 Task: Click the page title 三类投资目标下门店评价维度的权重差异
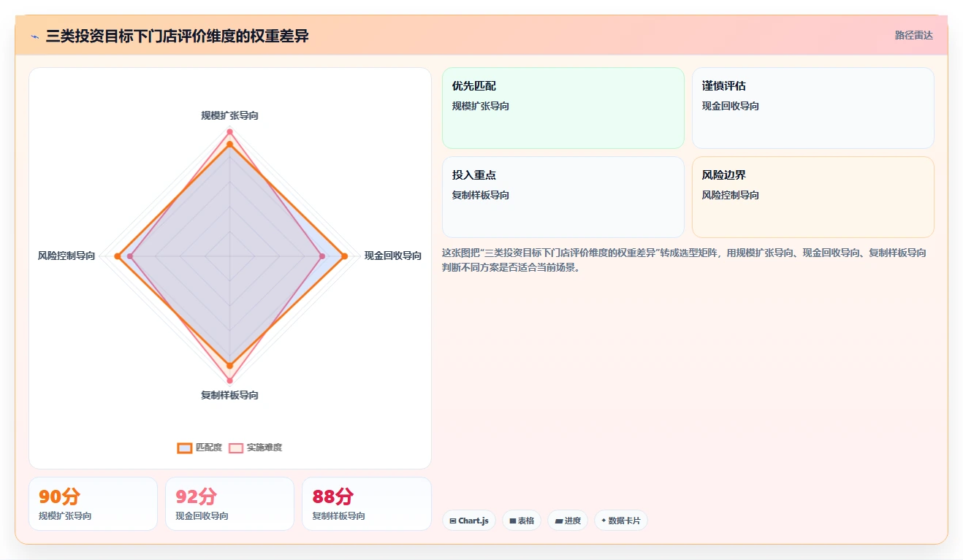[178, 36]
